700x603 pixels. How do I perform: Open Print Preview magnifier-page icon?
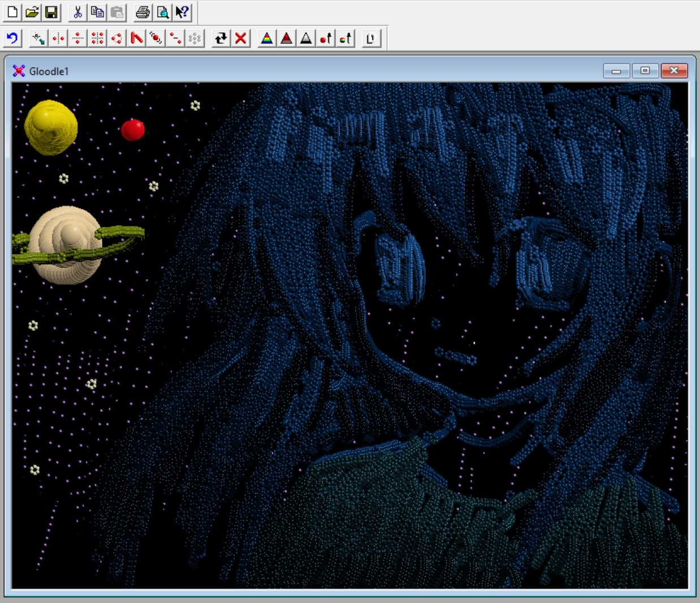(162, 12)
